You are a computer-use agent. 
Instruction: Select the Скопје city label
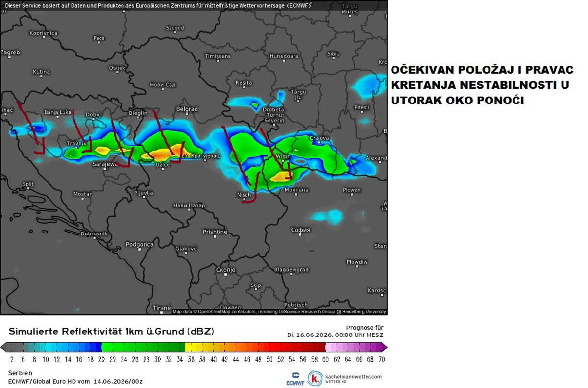click(x=226, y=269)
